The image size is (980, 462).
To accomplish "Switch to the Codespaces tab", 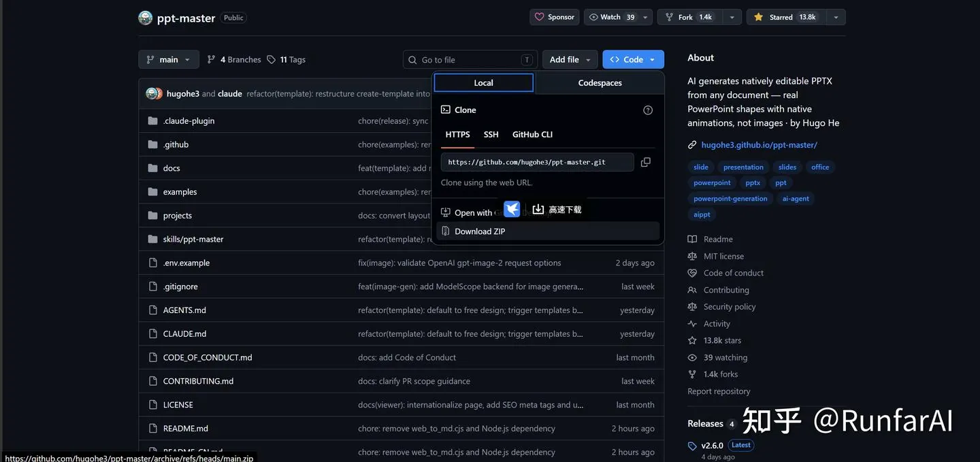I will (x=600, y=83).
